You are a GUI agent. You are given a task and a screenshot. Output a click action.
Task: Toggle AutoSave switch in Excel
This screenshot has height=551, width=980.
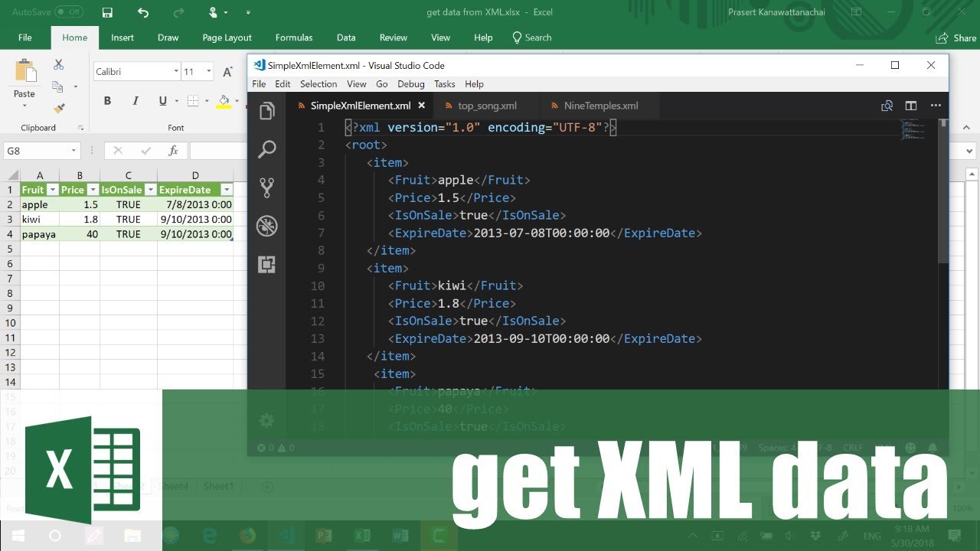70,12
